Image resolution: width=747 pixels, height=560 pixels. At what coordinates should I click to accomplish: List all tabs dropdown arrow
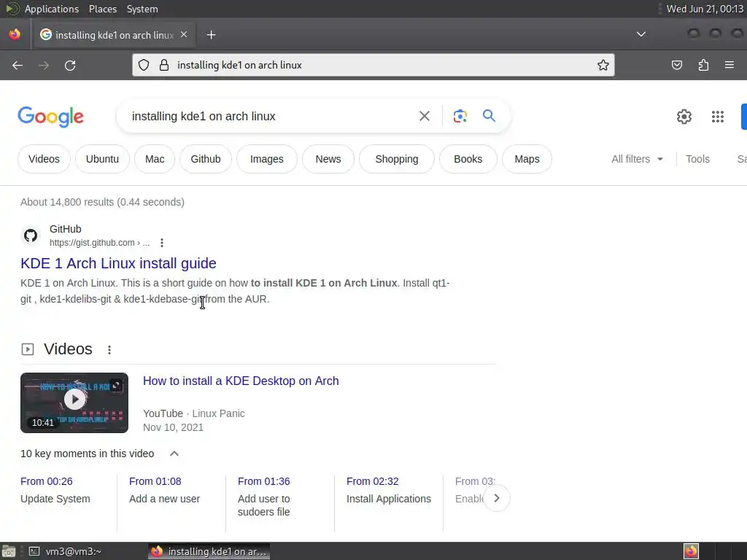click(641, 34)
